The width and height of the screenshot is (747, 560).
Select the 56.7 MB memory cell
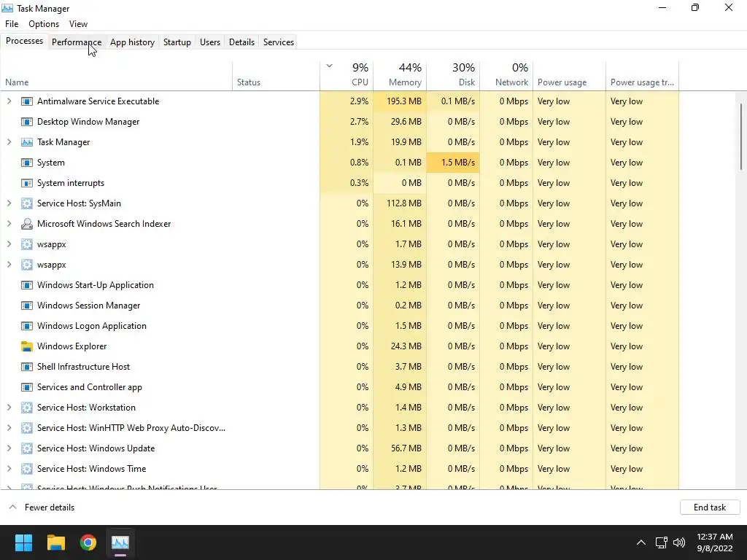click(400, 448)
